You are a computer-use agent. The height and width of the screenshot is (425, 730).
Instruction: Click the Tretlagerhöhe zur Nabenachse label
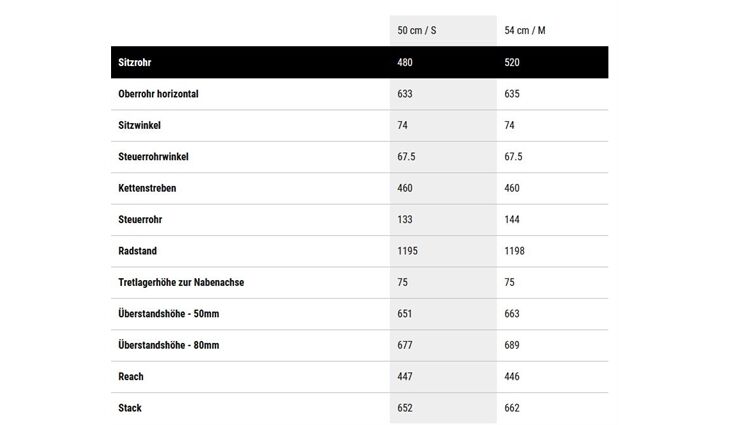(x=181, y=282)
